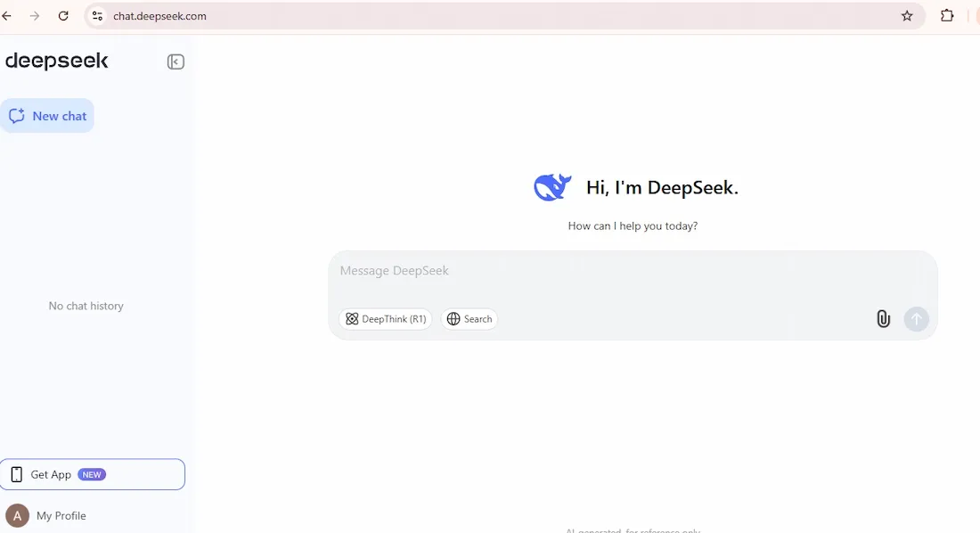Click the profile avatar letter A
980x533 pixels.
(x=18, y=515)
